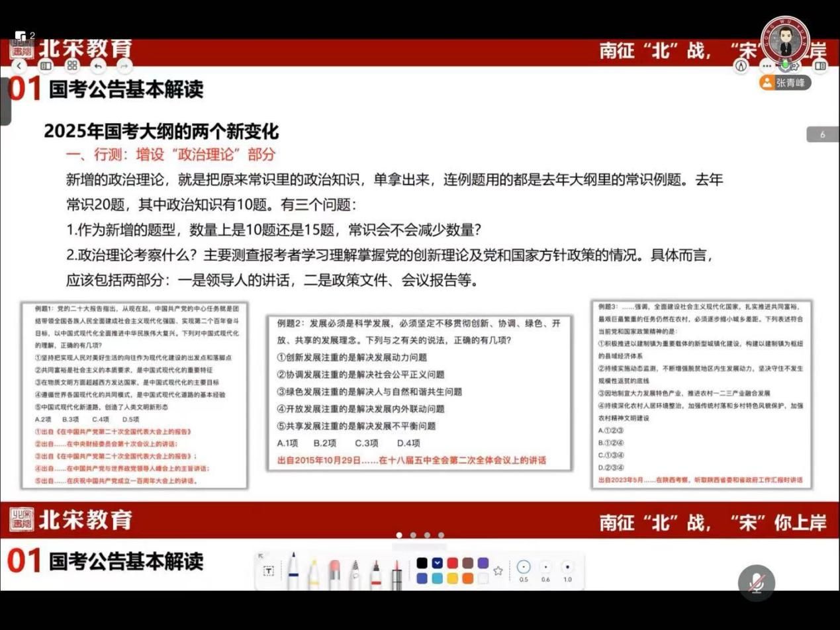Select the 1.0 stroke width option
Screen dimensions: 840x630
[x=567, y=567]
